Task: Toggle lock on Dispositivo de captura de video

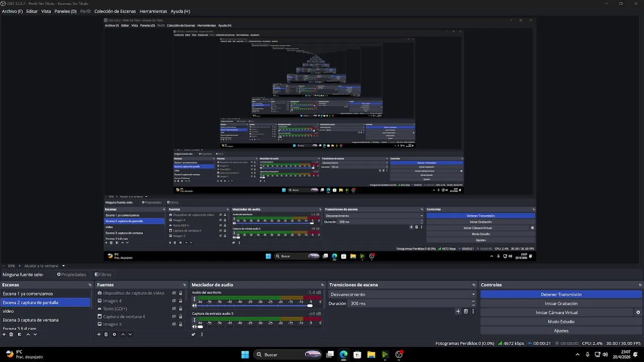Action: pos(181,293)
